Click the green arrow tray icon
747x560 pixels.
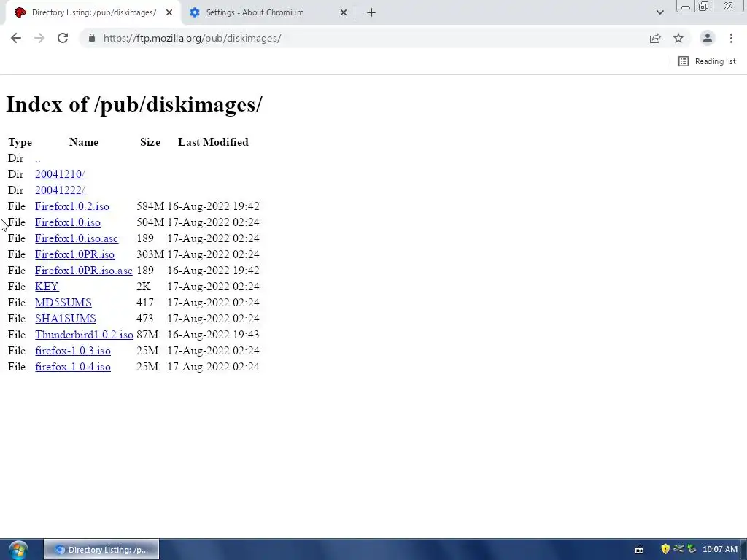click(692, 550)
